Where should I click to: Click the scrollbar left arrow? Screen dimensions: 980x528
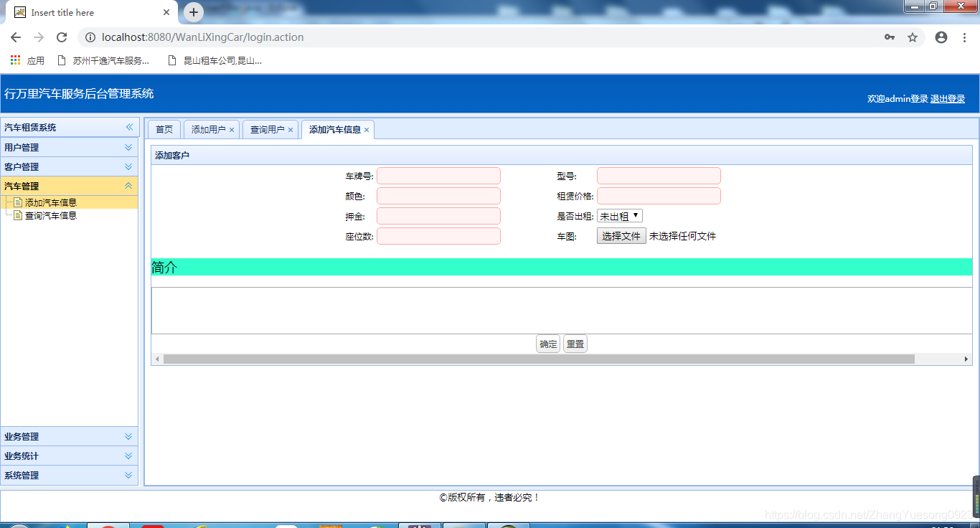(x=158, y=359)
